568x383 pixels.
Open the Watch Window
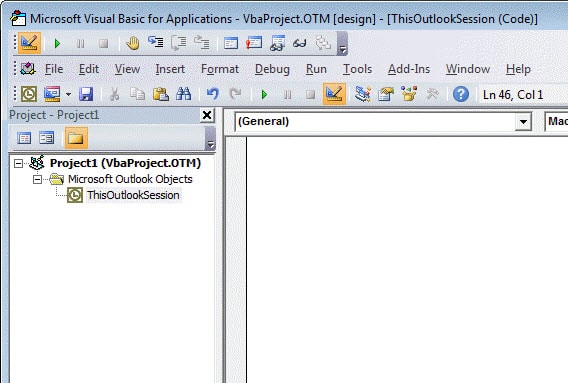click(277, 43)
